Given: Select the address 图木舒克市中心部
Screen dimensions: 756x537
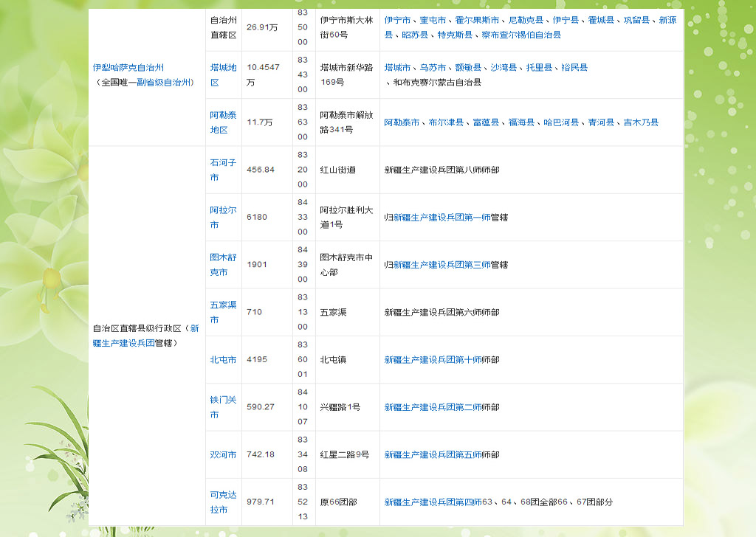Looking at the screenshot, I should [346, 265].
